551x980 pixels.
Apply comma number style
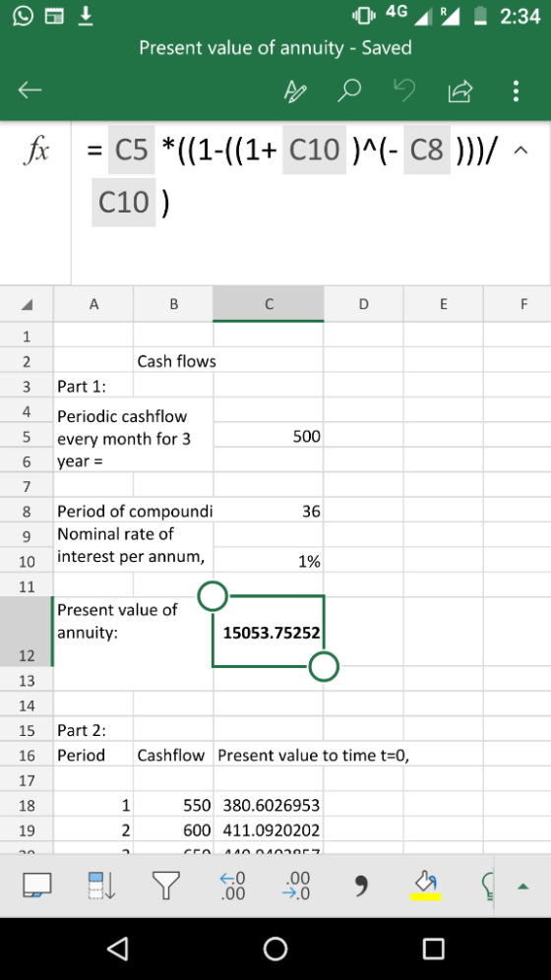coord(360,885)
